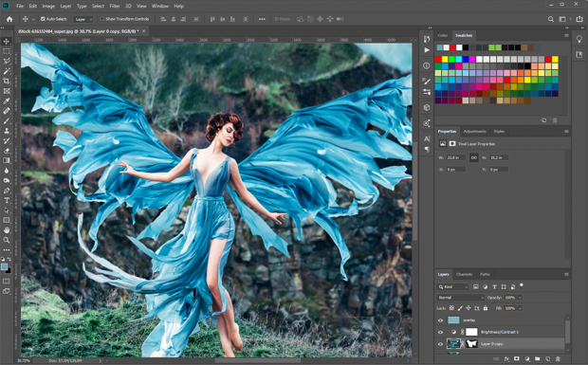Enable Show Transform Controls checkbox
Image resolution: width=588 pixels, height=365 pixels.
pyautogui.click(x=101, y=19)
